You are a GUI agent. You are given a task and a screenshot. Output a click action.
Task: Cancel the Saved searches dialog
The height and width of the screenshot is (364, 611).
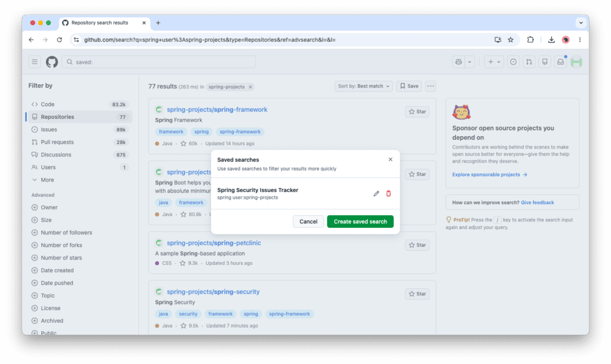(308, 221)
